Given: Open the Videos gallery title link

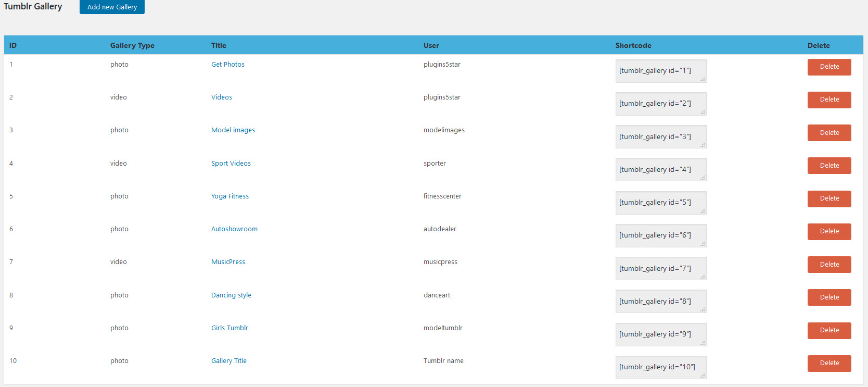Looking at the screenshot, I should pos(222,97).
